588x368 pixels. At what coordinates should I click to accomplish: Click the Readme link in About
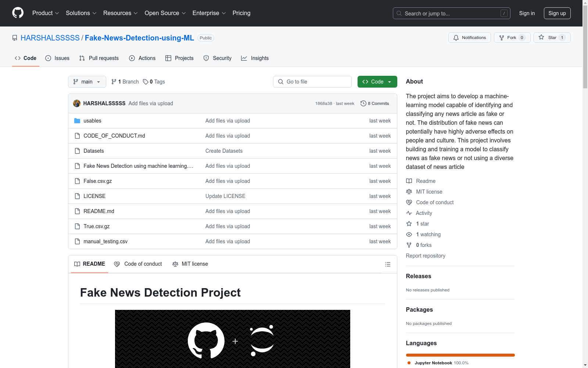(x=421, y=181)
